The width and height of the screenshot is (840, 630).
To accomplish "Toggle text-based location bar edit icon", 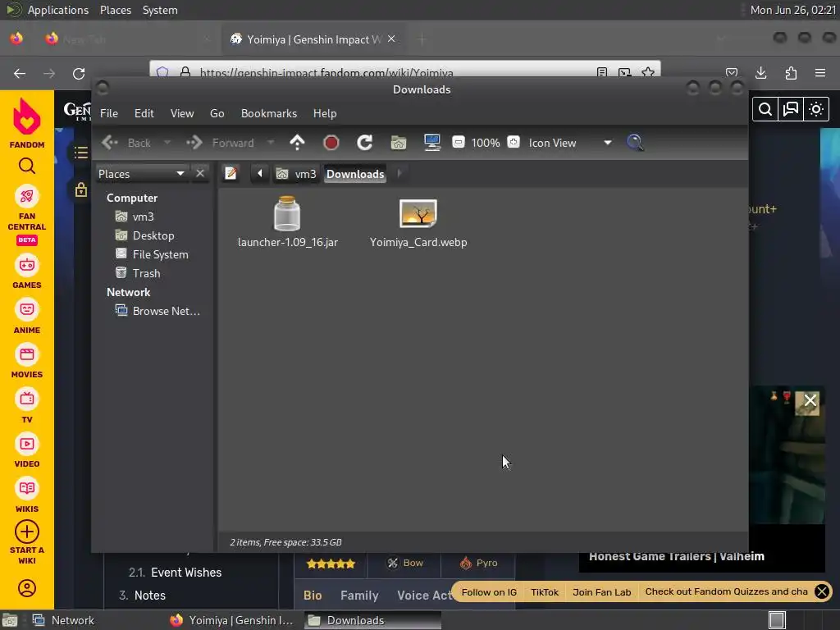I will point(231,174).
